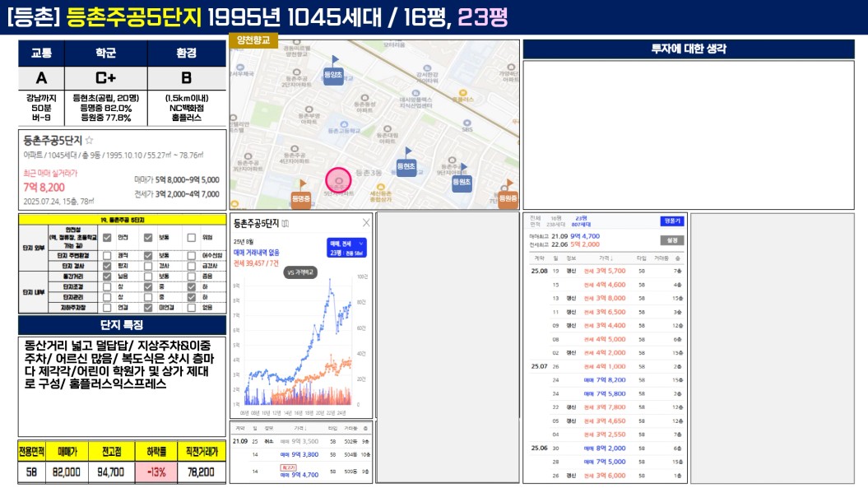Click the 등촌고등학교 map pin
The height and width of the screenshot is (488, 868).
pos(344,124)
